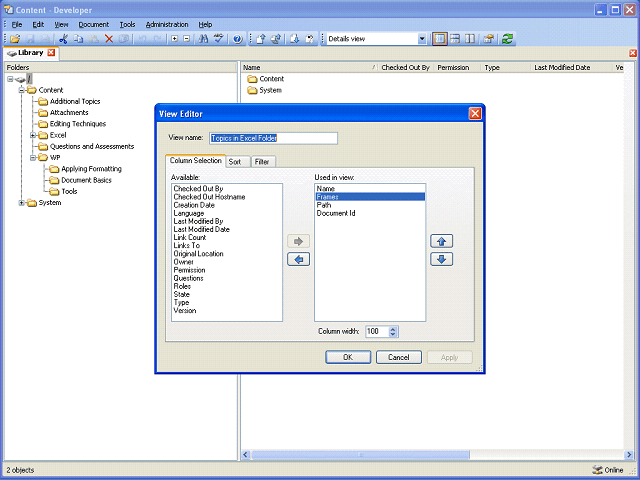Open Find with the binoculars icon
The height and width of the screenshot is (480, 640).
tap(203, 39)
